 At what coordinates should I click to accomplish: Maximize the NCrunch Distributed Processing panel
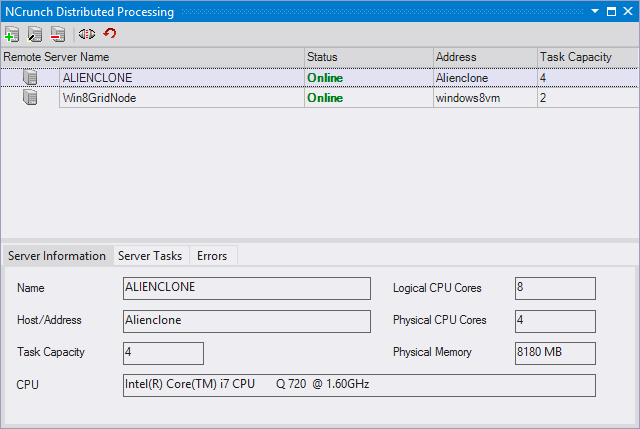point(611,12)
